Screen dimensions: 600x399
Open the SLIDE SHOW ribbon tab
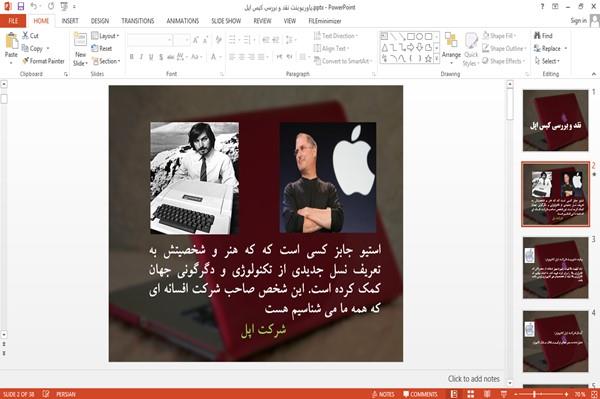pyautogui.click(x=226, y=21)
